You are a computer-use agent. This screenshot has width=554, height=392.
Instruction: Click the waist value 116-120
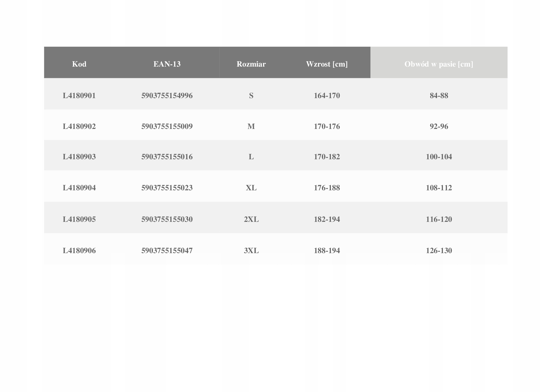coord(439,219)
